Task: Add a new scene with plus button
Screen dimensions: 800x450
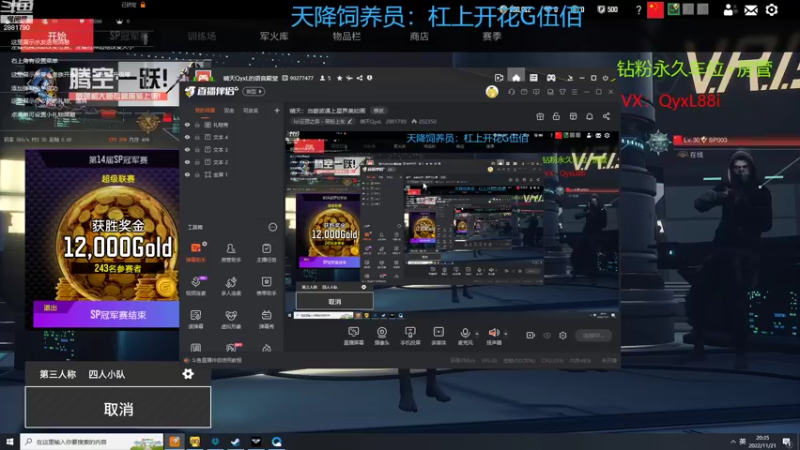Action: (x=277, y=110)
